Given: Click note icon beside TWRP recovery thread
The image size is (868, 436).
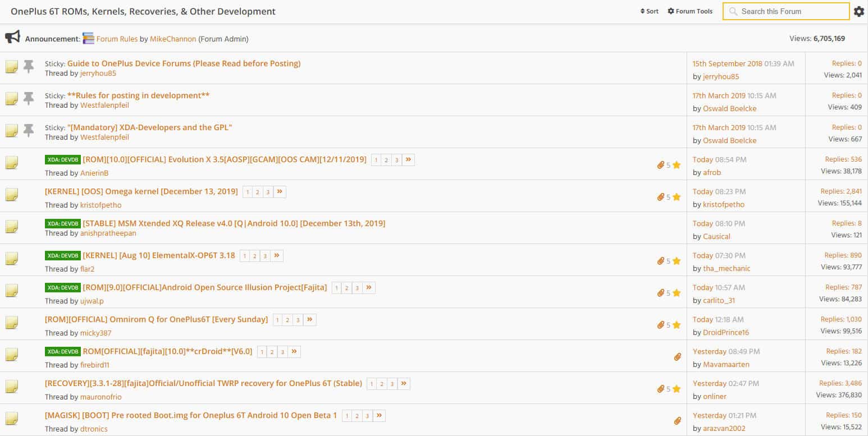Looking at the screenshot, I should tap(12, 387).
